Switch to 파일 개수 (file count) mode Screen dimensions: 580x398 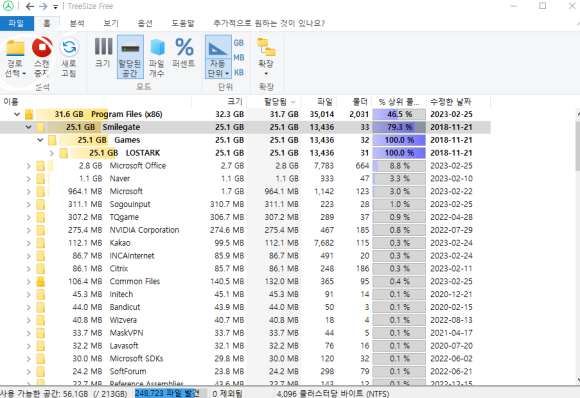pos(157,57)
